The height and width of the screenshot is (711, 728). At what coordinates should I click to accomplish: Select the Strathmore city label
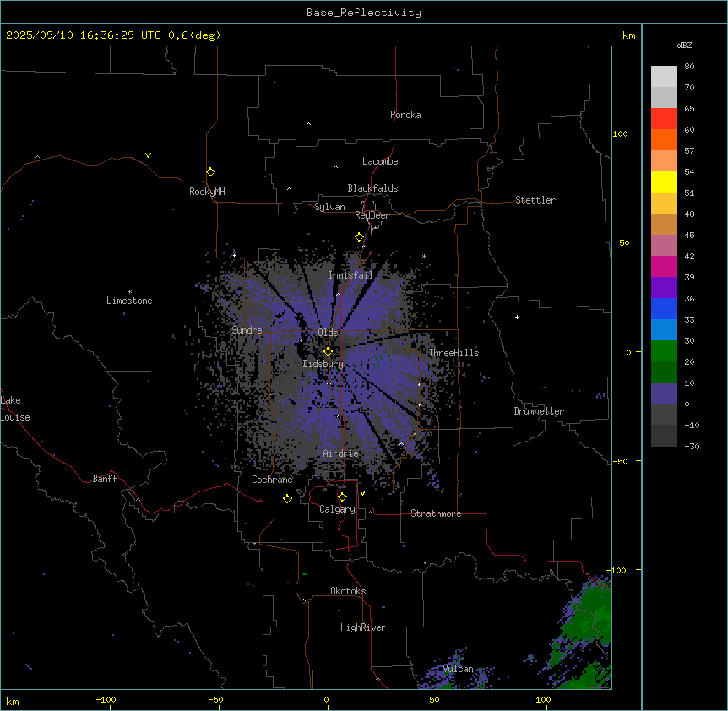[x=436, y=513]
